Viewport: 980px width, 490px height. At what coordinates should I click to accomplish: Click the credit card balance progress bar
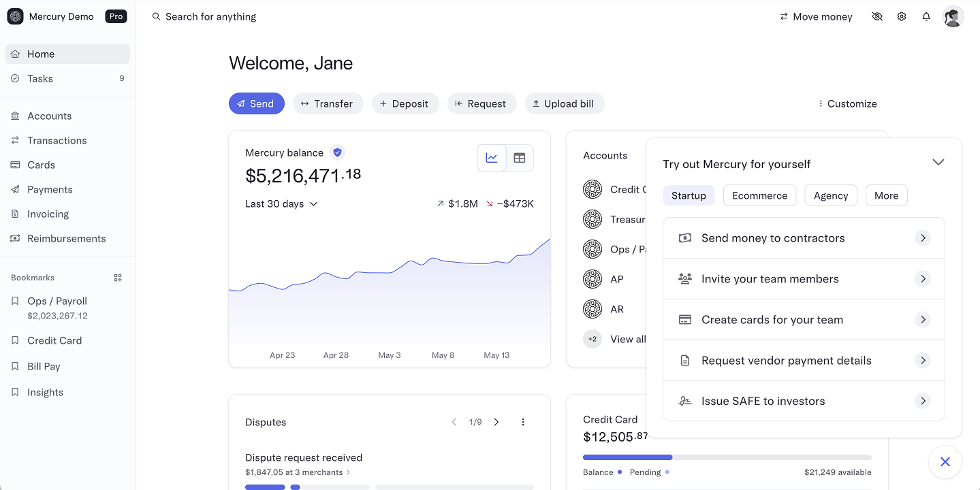coord(727,457)
